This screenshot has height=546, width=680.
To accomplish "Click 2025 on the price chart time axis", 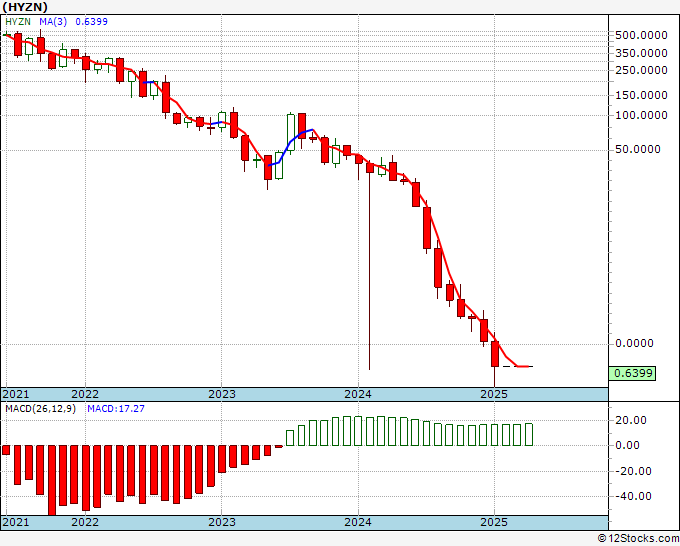I will pyautogui.click(x=494, y=394).
